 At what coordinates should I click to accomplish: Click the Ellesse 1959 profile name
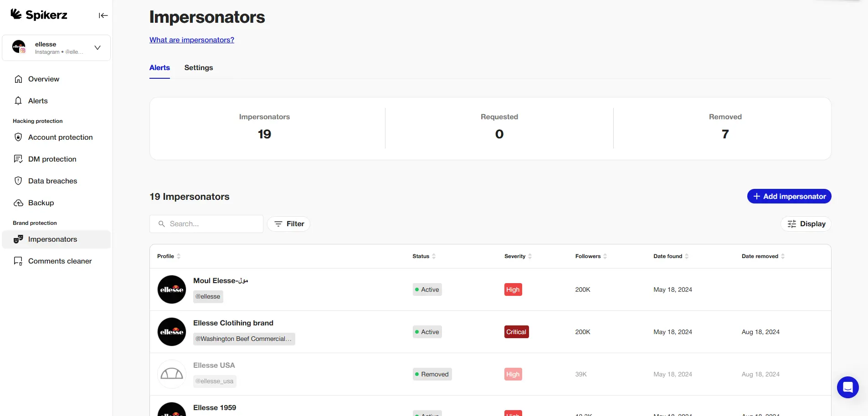click(215, 408)
